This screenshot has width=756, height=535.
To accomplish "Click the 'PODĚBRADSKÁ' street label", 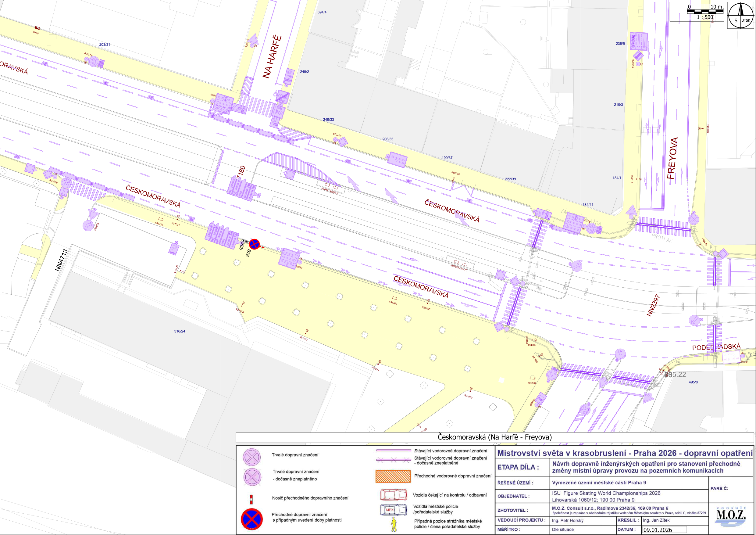I will [x=716, y=347].
